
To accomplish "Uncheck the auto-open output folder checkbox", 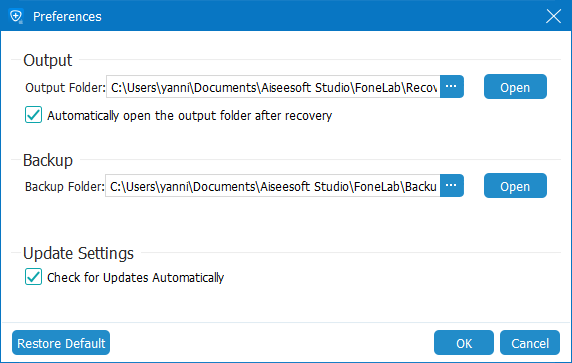I will tap(33, 115).
